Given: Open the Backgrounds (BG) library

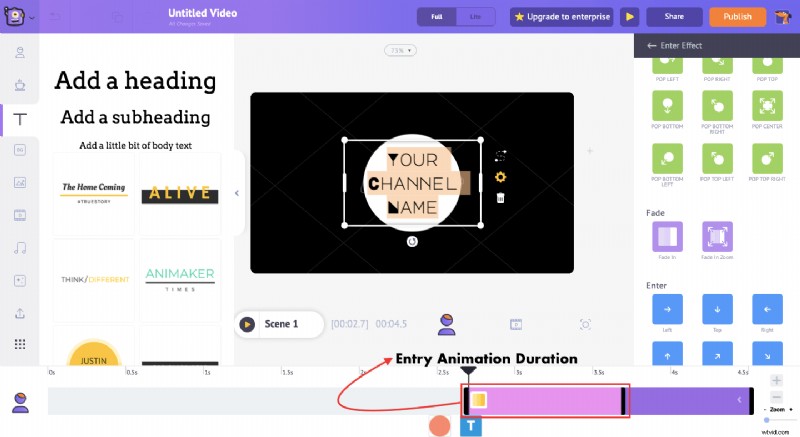Looking at the screenshot, I should point(20,150).
